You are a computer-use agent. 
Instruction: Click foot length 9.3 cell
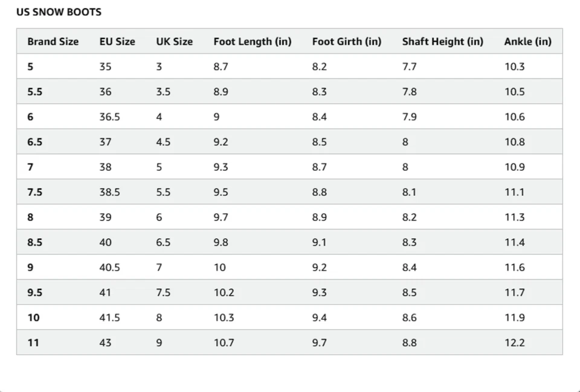[x=221, y=167]
